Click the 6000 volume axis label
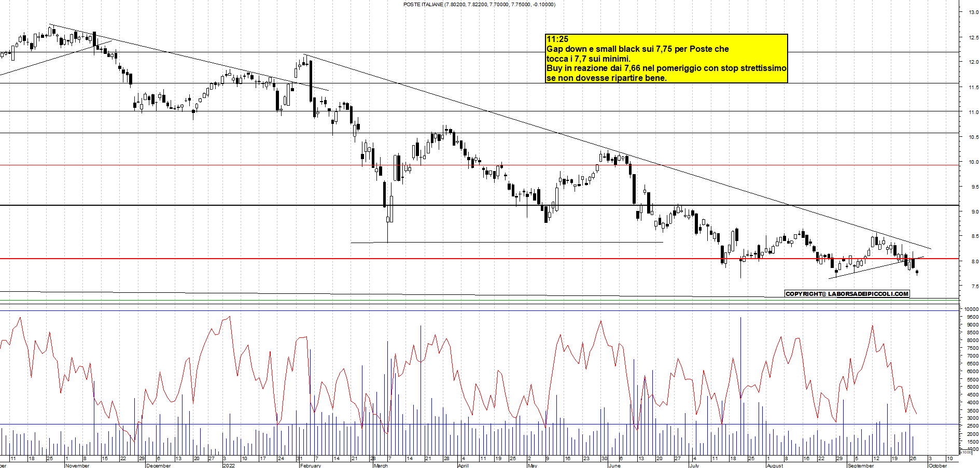This screenshot has height=468, width=980. coord(972,372)
